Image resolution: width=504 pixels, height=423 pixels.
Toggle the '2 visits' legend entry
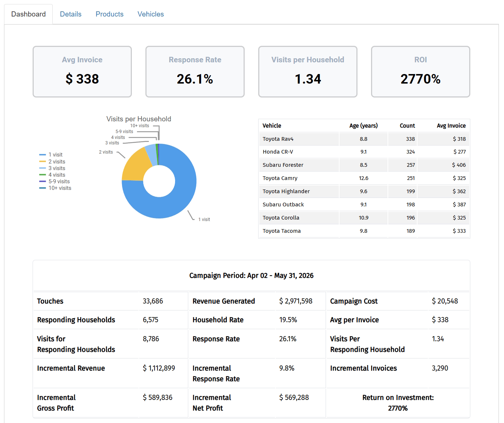(x=52, y=162)
